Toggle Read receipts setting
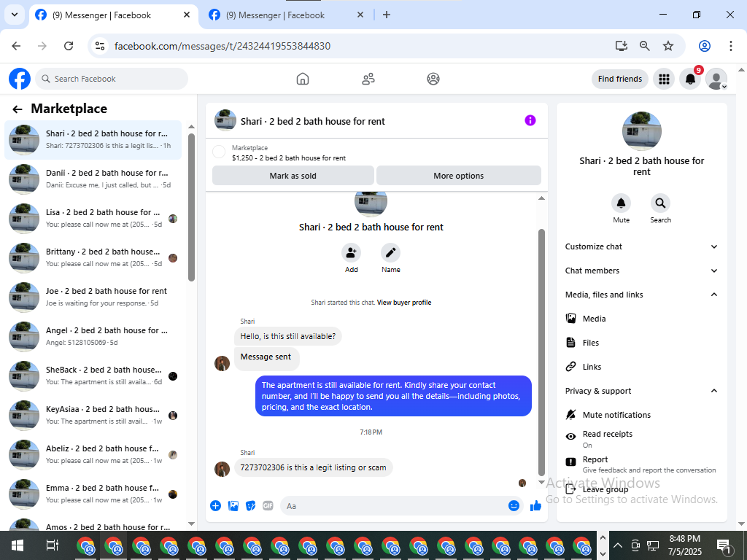The width and height of the screenshot is (747, 560). pos(641,439)
